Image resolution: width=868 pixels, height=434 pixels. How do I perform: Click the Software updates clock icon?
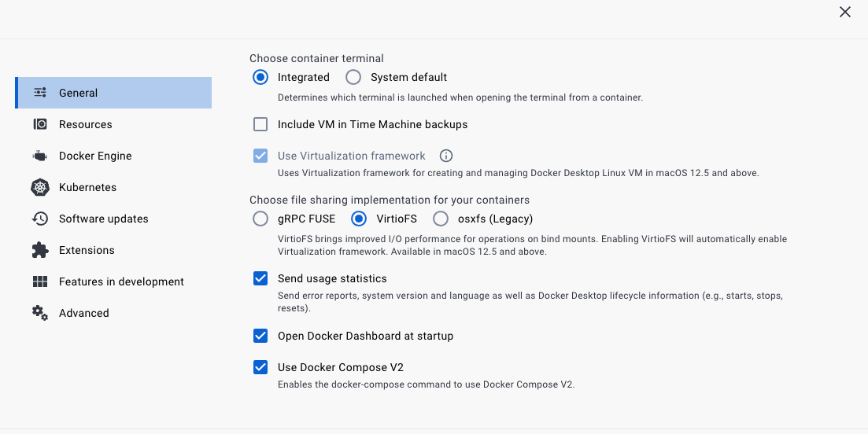(40, 219)
